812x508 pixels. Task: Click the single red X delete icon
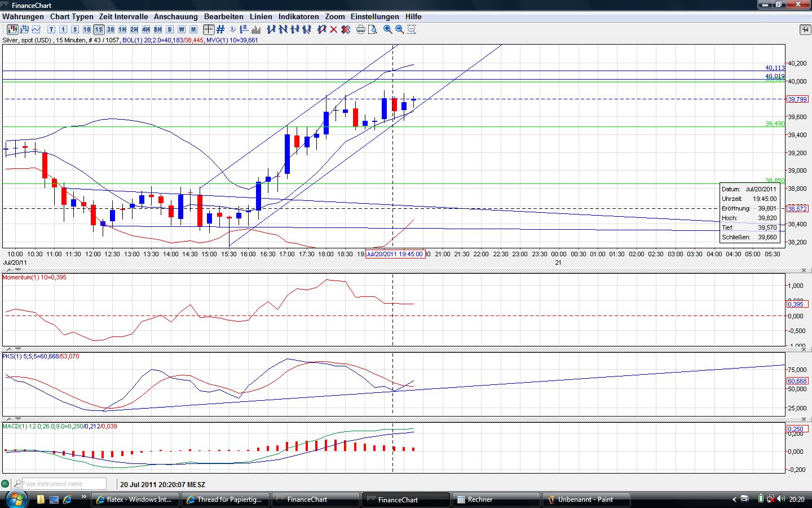pos(334,29)
